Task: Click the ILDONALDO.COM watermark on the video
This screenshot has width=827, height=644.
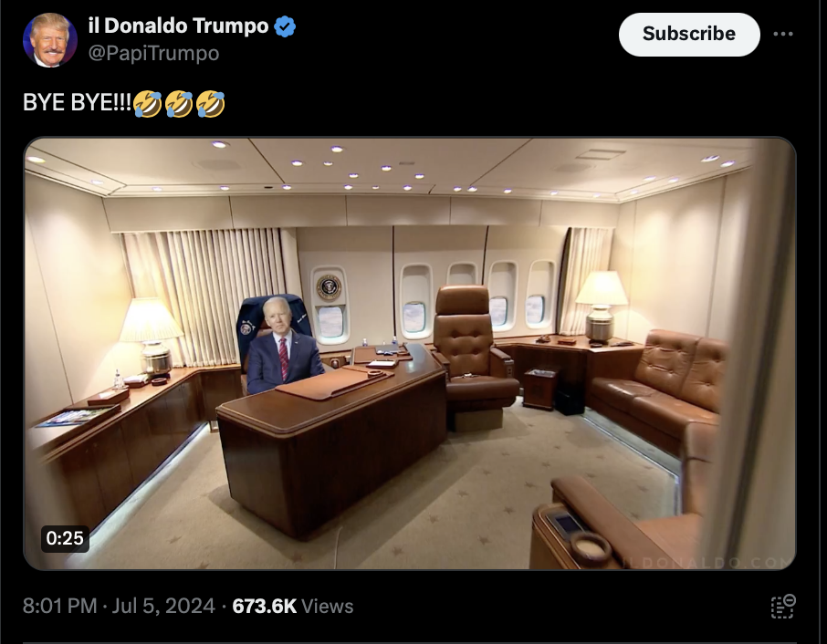Action: 707,562
